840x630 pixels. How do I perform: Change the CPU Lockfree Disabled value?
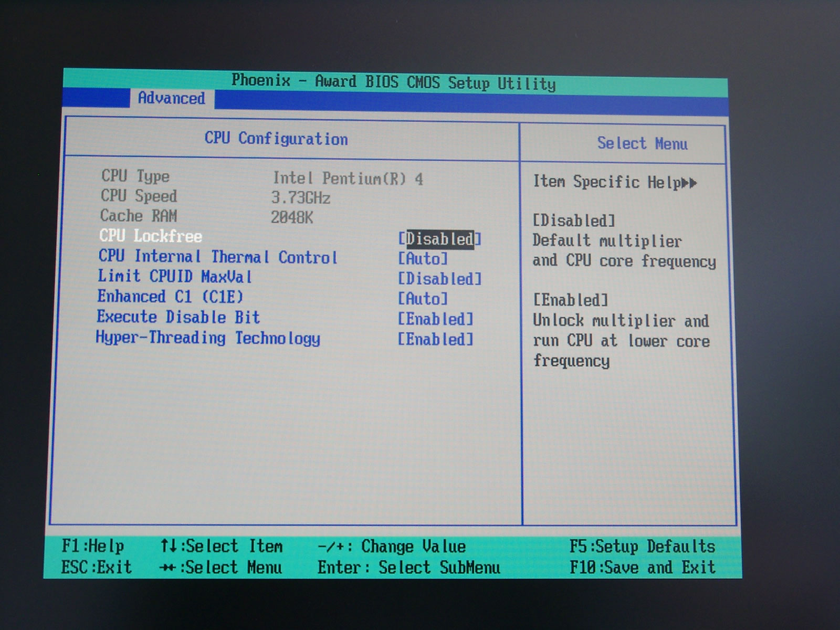click(439, 239)
